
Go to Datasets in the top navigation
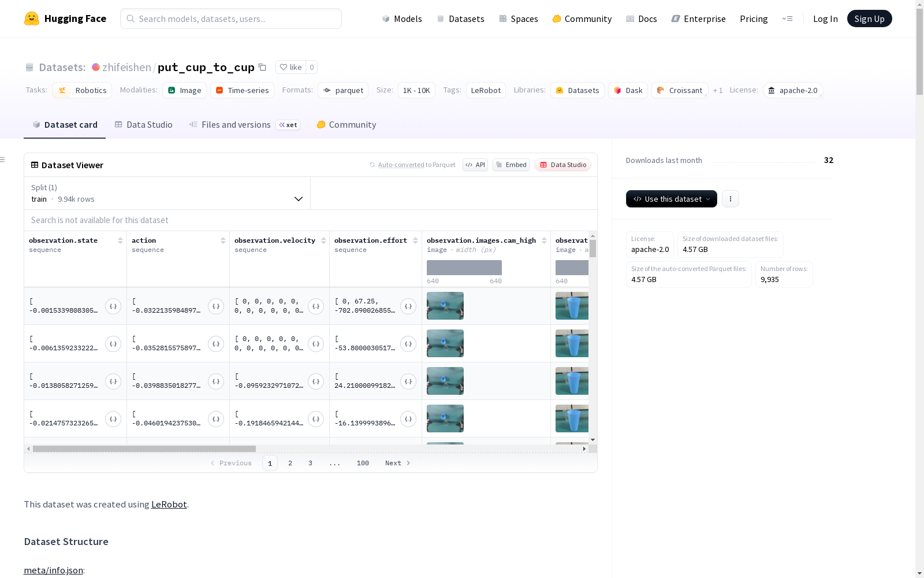pos(460,18)
